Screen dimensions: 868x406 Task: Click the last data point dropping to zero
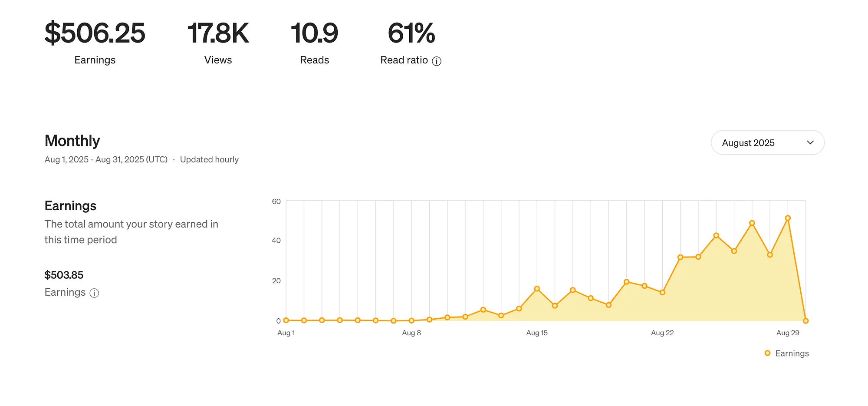tap(806, 321)
